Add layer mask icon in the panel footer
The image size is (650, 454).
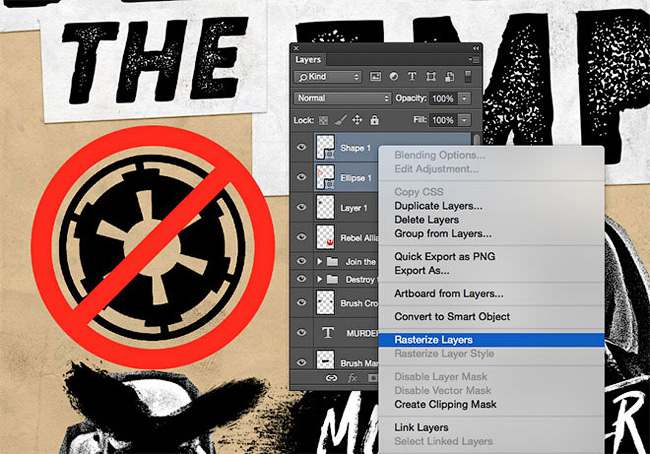point(373,378)
